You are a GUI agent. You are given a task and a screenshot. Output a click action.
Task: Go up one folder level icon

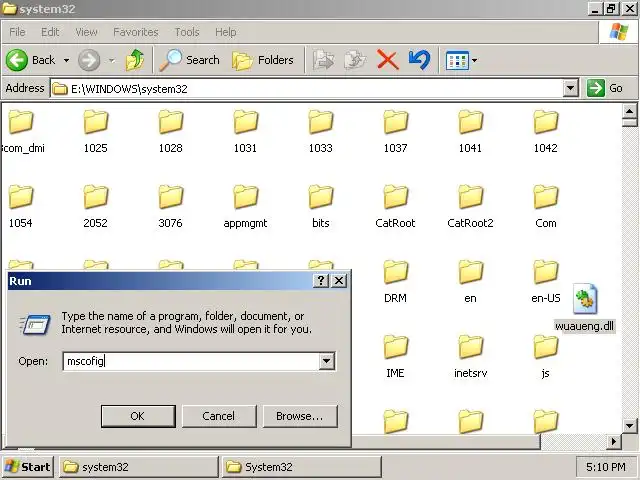tap(135, 60)
